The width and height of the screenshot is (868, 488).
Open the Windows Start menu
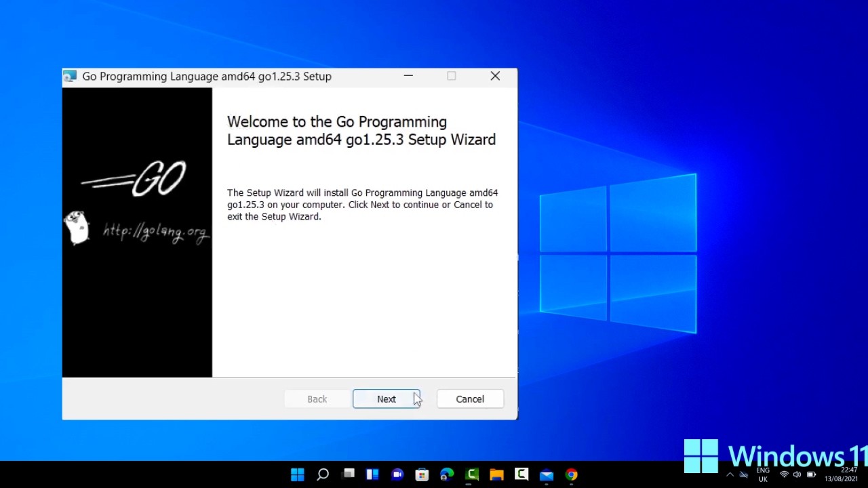(x=298, y=474)
